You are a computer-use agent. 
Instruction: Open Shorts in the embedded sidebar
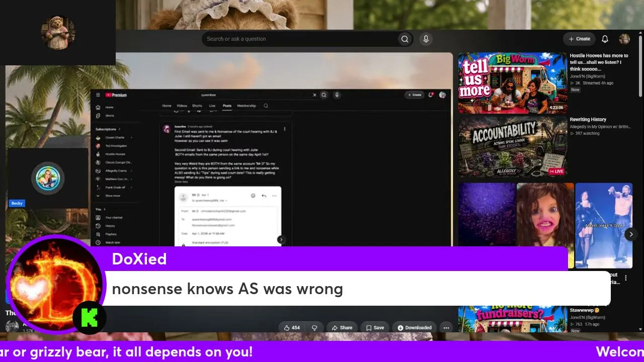pos(105,116)
